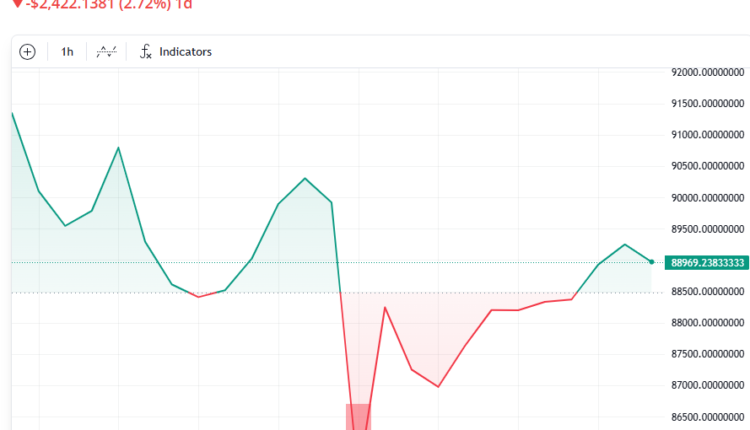Click the fx indicators icon
This screenshot has height=430, width=750.
click(x=145, y=52)
